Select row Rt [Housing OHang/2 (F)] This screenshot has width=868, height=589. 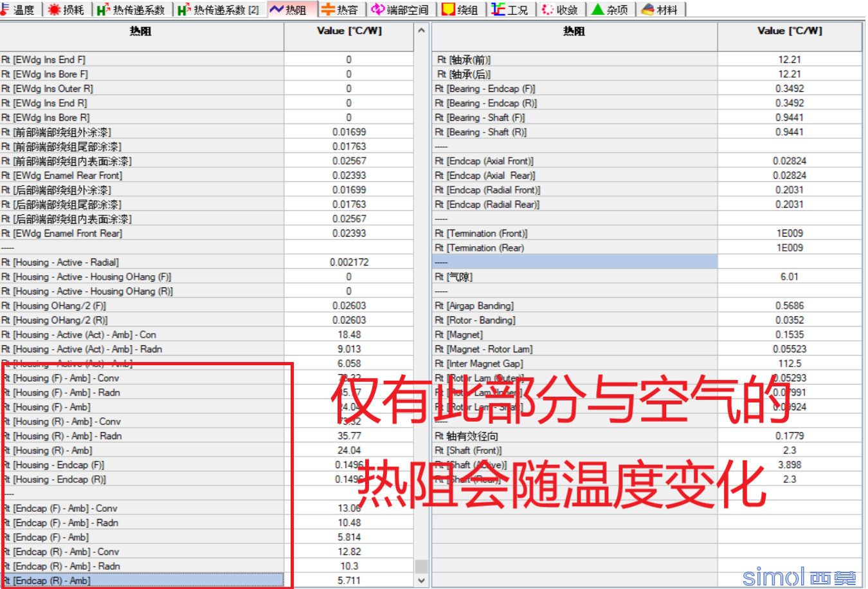pyautogui.click(x=141, y=306)
